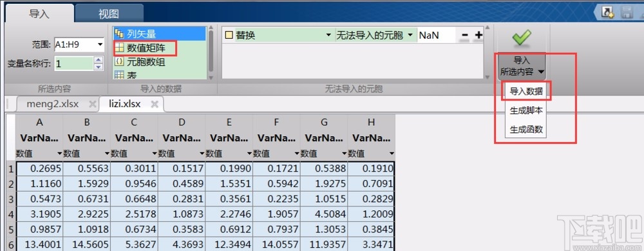Screen dimensions: 644x251
Task: Click cell with value 12.3494
Action: click(x=229, y=245)
